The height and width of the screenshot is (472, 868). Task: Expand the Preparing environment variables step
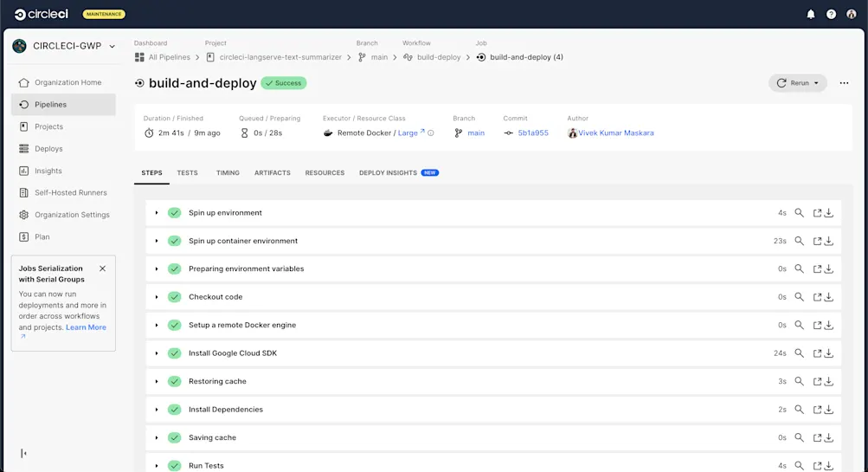coord(157,268)
